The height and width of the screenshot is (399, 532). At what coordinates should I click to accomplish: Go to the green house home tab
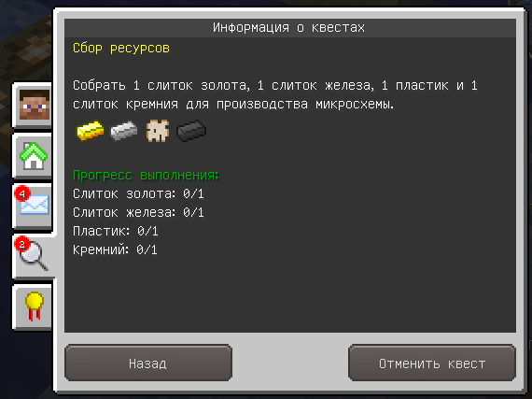[x=33, y=156]
